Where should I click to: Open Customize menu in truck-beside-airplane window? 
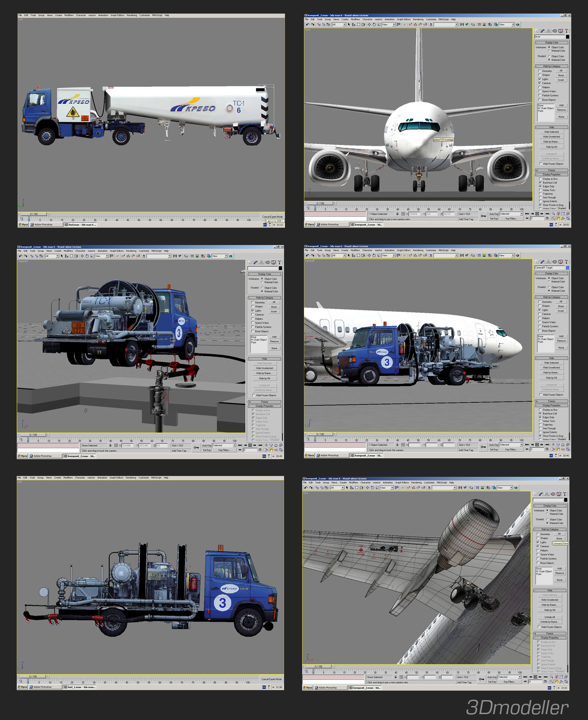click(x=431, y=250)
